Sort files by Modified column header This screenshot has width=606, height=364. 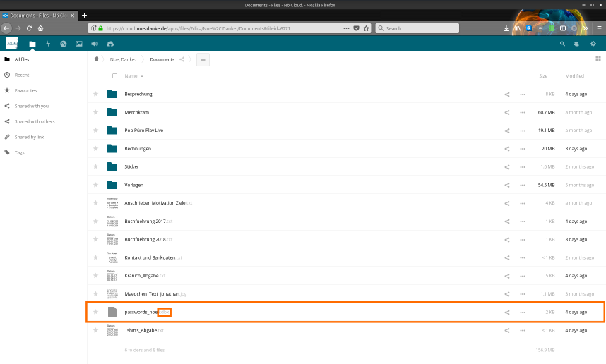pyautogui.click(x=574, y=76)
